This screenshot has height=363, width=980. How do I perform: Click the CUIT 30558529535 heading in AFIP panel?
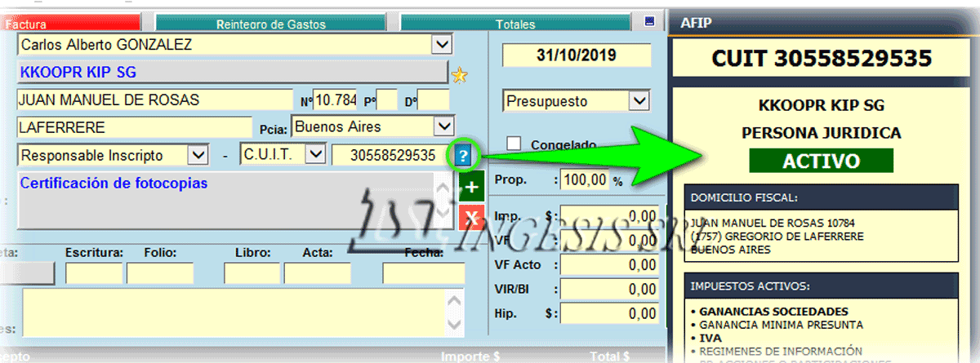tap(822, 58)
